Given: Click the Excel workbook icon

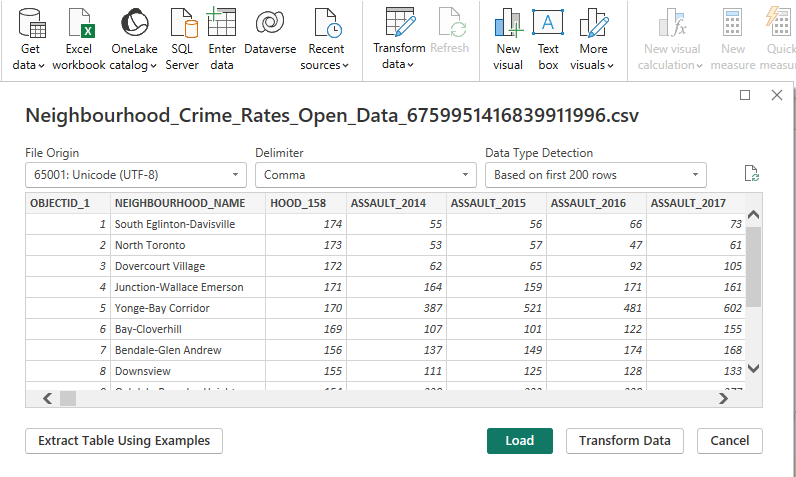Looking at the screenshot, I should tap(78, 38).
